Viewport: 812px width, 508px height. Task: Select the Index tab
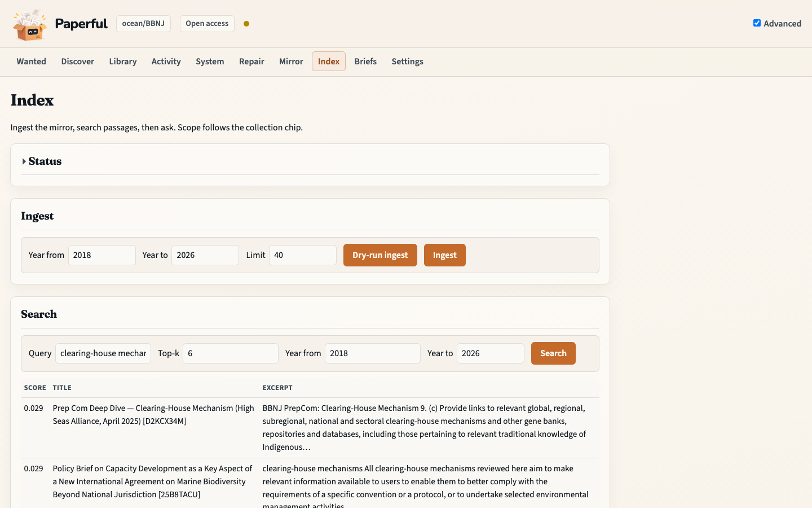[329, 62]
